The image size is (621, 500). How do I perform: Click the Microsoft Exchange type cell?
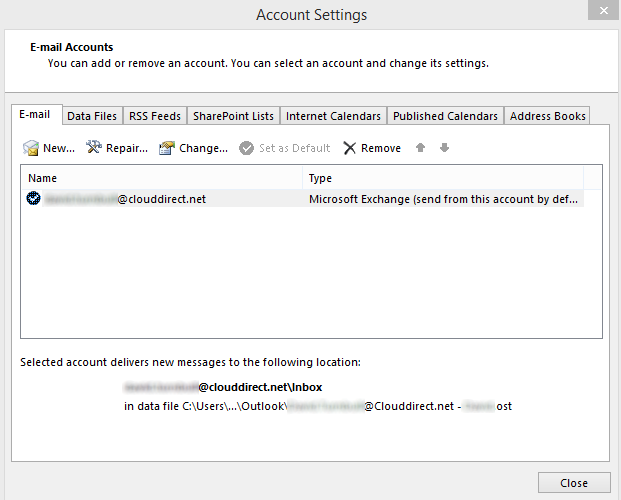(x=442, y=199)
